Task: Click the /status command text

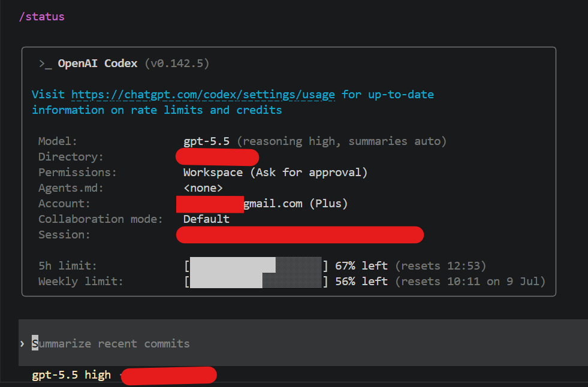Action: coord(41,17)
